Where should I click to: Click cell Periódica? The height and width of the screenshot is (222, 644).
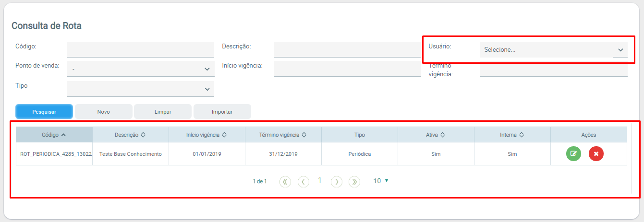point(360,154)
